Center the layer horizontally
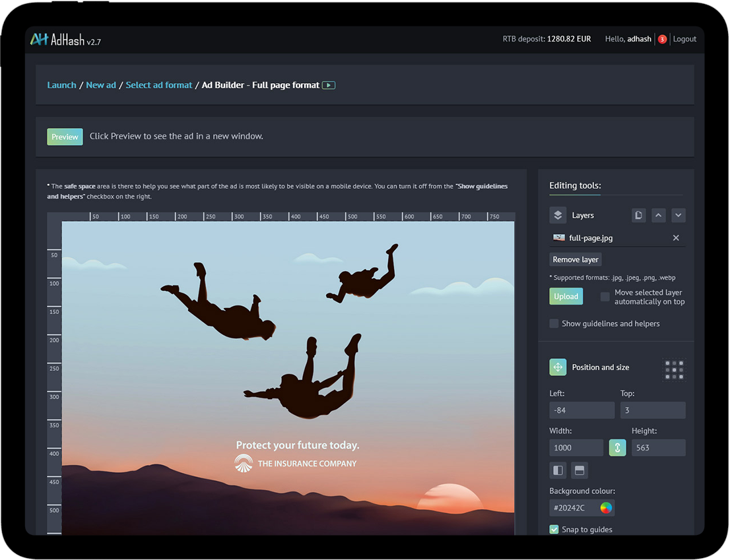 pyautogui.click(x=558, y=470)
